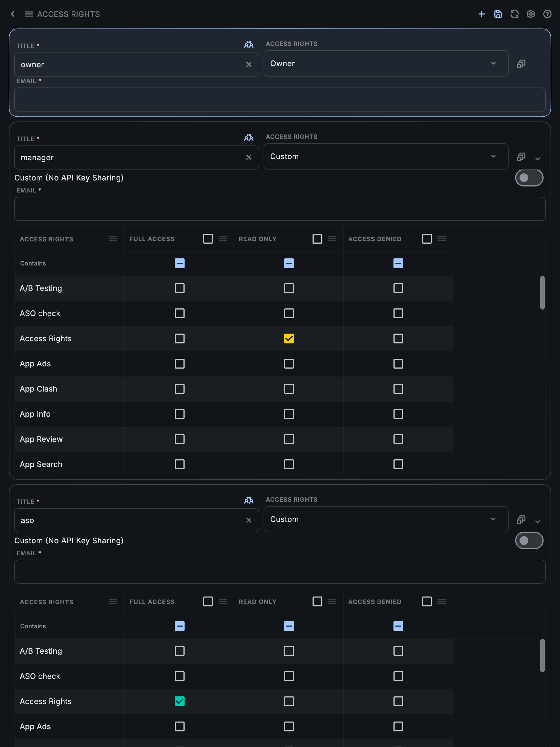Click the back arrow in header
The height and width of the screenshot is (747, 560).
coord(13,14)
